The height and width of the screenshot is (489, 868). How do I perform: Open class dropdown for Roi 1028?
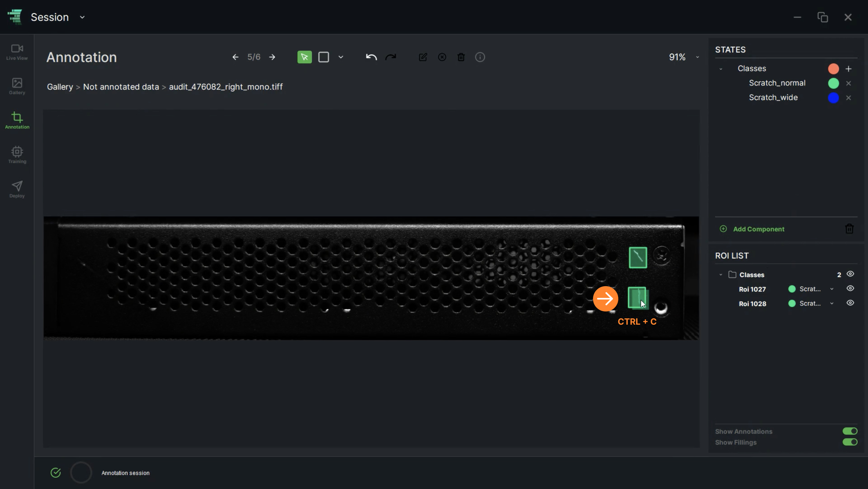point(832,303)
